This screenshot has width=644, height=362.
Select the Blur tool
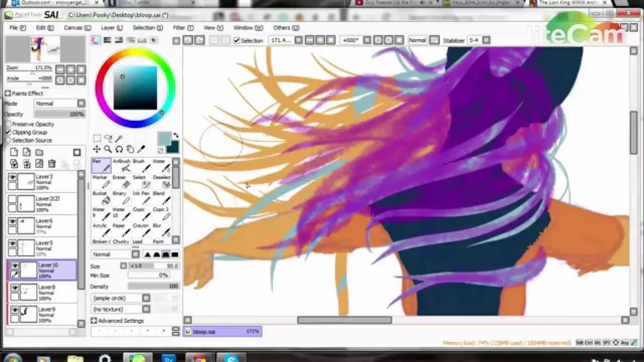(161, 230)
